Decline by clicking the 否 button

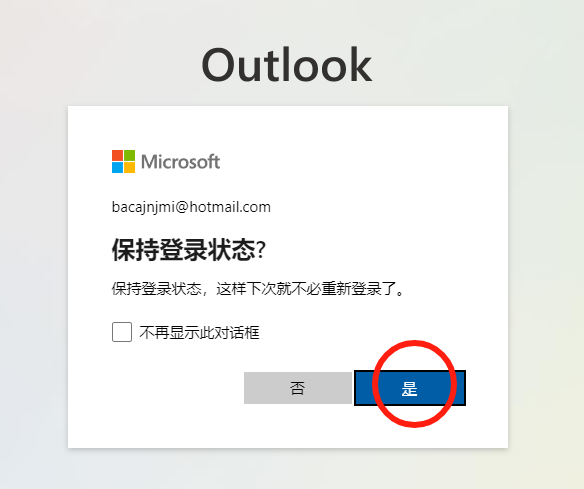(x=298, y=388)
